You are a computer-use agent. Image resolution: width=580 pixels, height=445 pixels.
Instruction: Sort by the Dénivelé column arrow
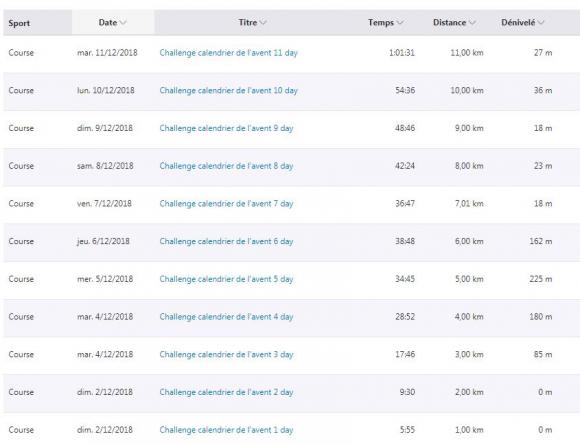pos(540,23)
